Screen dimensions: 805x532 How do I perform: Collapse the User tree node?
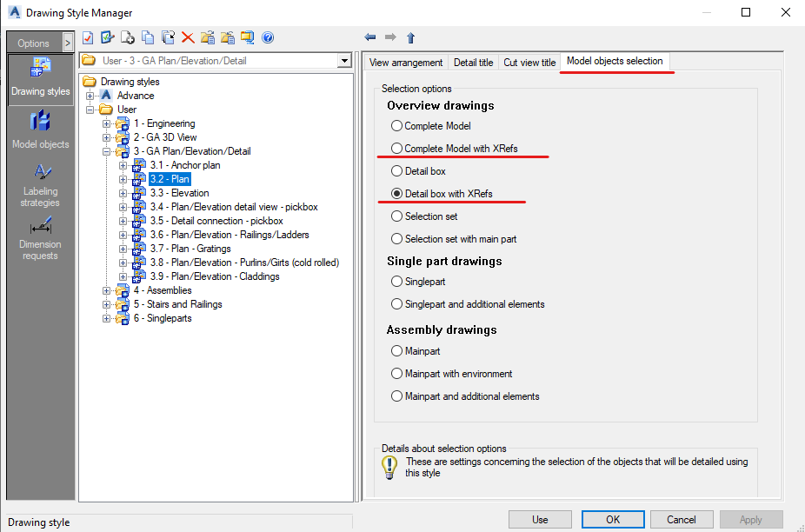[x=90, y=110]
